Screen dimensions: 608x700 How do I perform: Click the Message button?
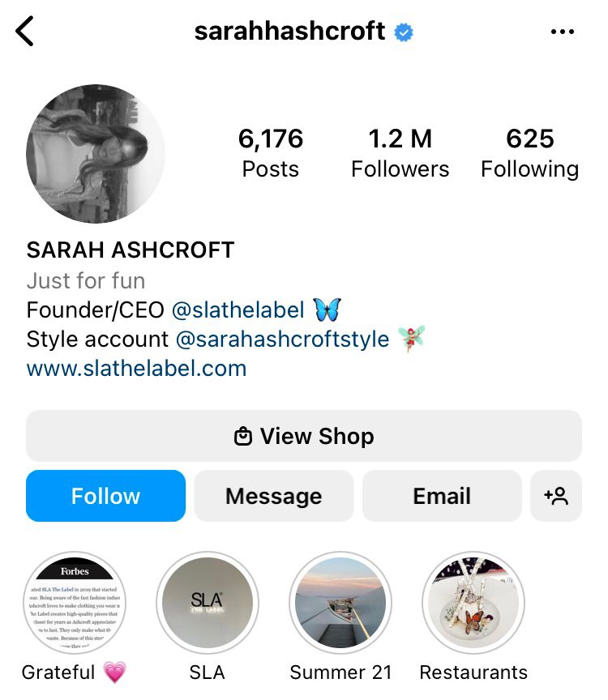tap(274, 496)
